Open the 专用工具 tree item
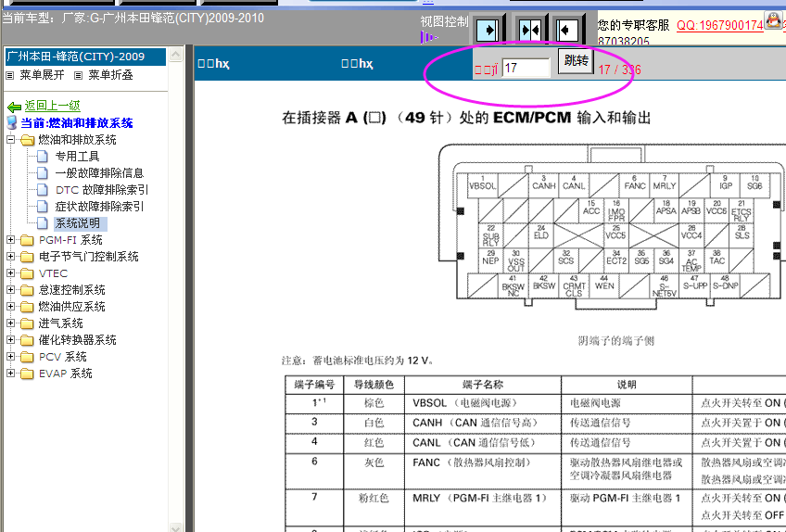 77,157
